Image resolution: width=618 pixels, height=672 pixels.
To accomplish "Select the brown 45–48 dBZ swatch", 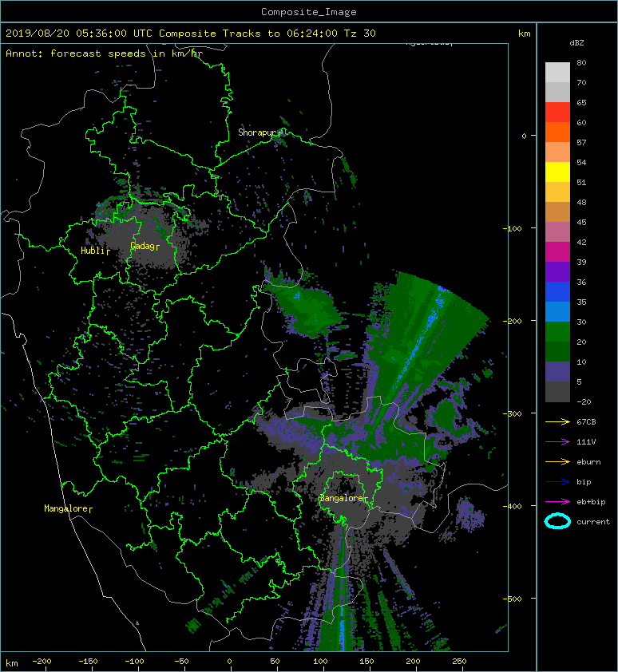I will (557, 211).
